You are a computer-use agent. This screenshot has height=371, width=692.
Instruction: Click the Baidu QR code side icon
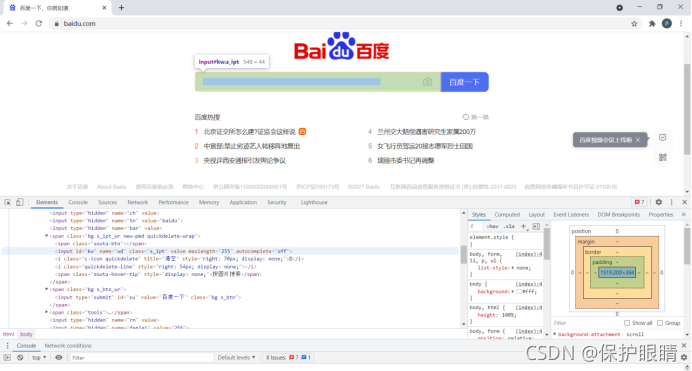coord(662,157)
